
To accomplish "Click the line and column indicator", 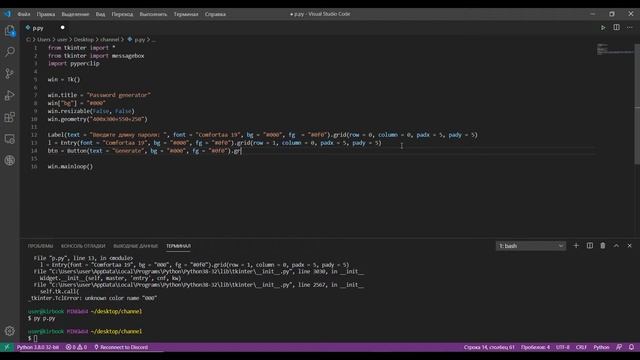I will tap(489, 347).
